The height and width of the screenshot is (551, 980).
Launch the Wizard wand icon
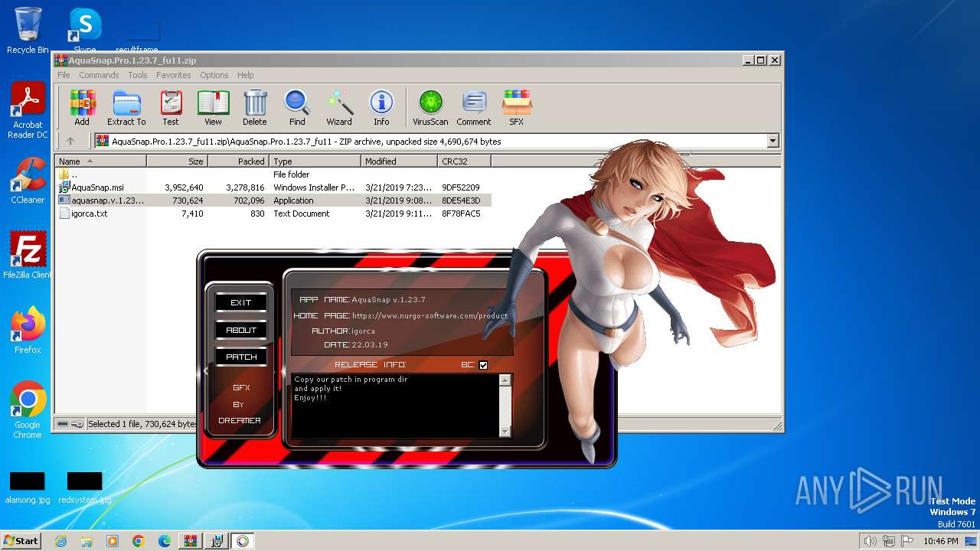pos(339,107)
